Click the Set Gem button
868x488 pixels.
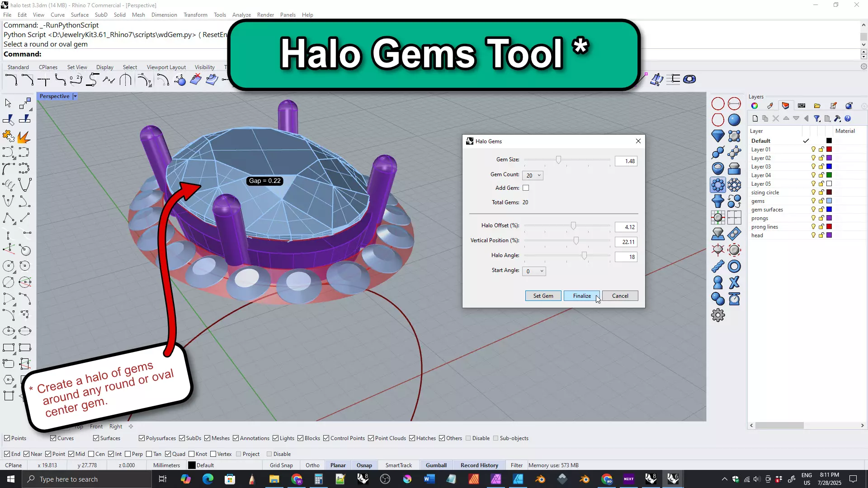pos(543,296)
